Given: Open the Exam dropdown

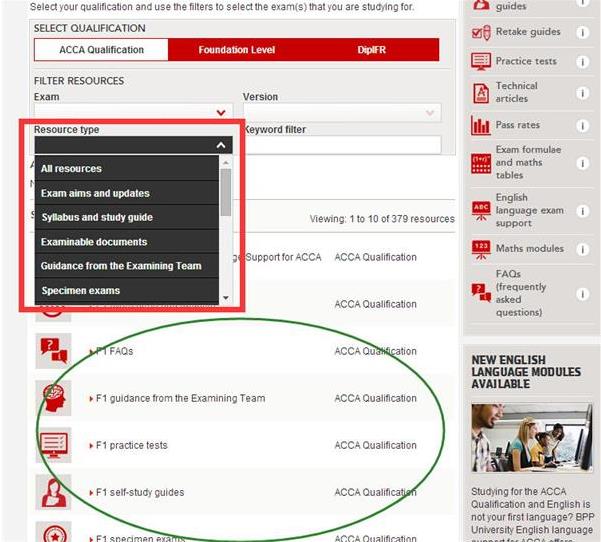Looking at the screenshot, I should click(133, 112).
